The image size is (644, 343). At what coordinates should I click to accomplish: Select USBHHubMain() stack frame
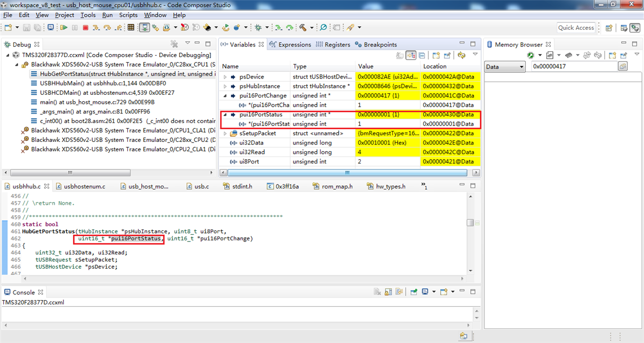[x=94, y=83]
